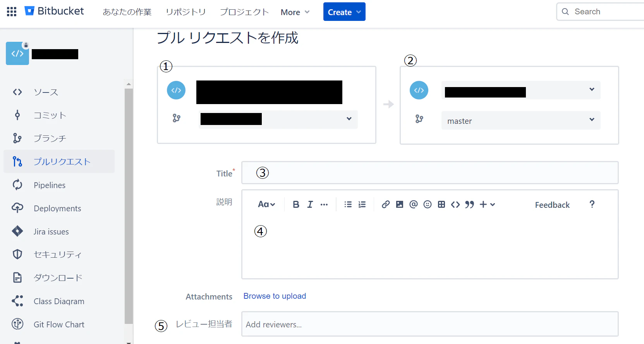Click the Feedback button in the editor
The image size is (644, 344).
click(552, 205)
